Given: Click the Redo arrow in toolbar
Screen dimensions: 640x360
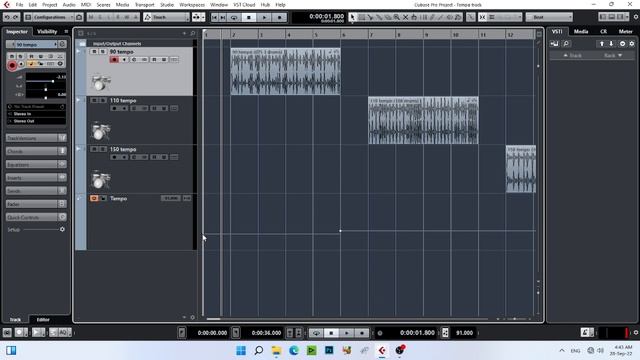Looking at the screenshot, I should 16,17.
